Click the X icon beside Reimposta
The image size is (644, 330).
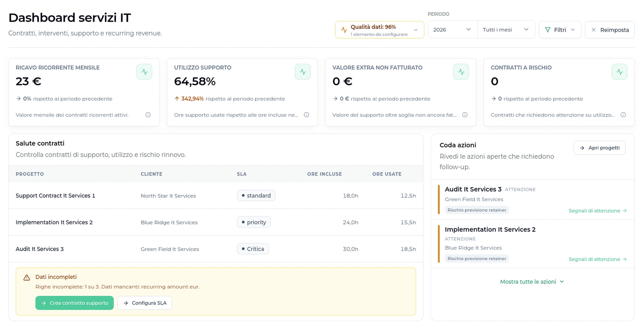pyautogui.click(x=593, y=30)
